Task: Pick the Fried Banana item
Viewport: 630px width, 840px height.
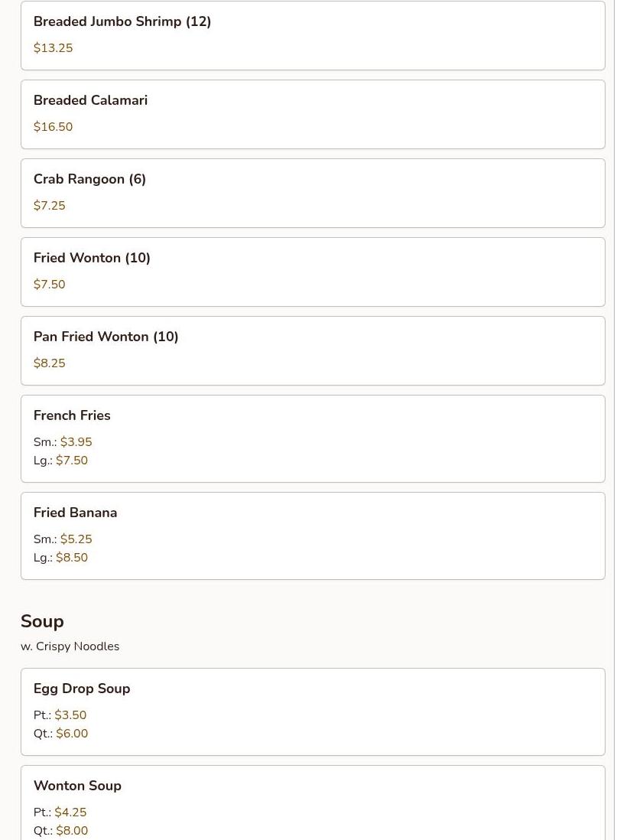Action: tap(313, 536)
